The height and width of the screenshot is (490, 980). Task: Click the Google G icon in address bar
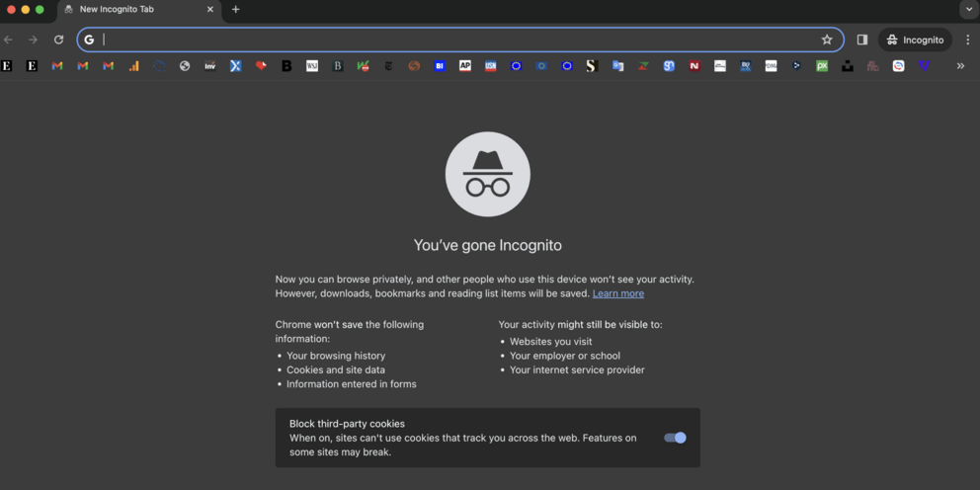tap(89, 40)
